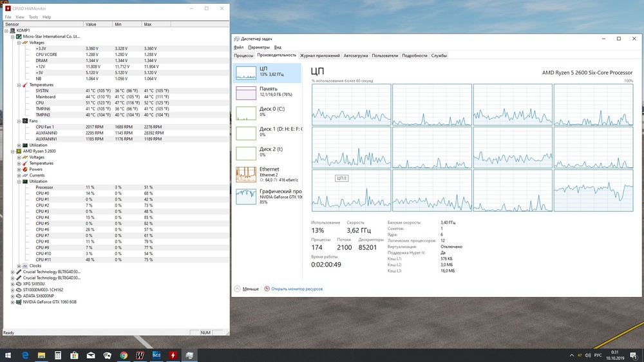Select Диск 0 (C:) in sidebar
644x362 pixels.
pyautogui.click(x=267, y=113)
